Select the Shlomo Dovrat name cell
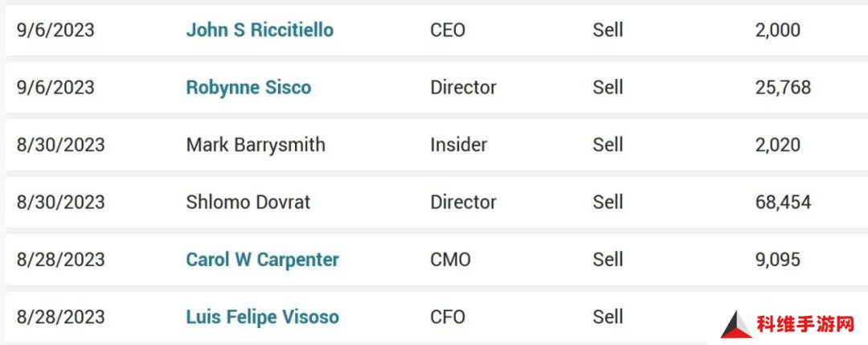The height and width of the screenshot is (345, 868). point(248,202)
